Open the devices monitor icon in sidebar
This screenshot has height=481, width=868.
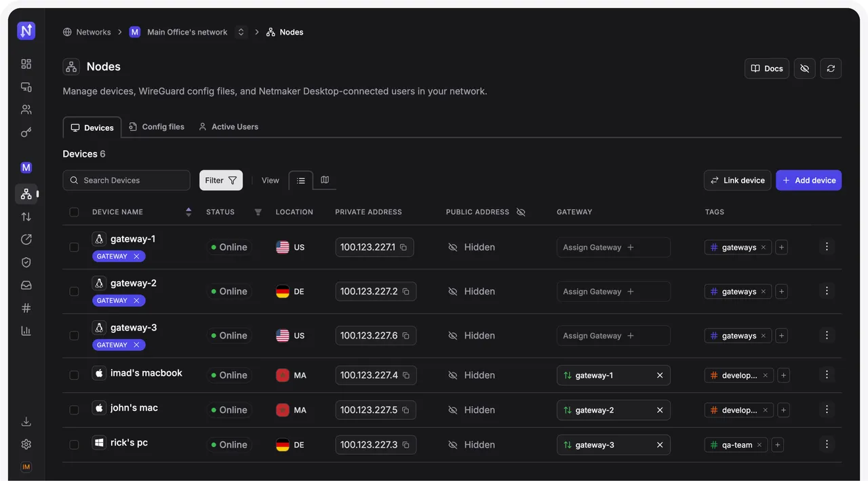pos(26,87)
